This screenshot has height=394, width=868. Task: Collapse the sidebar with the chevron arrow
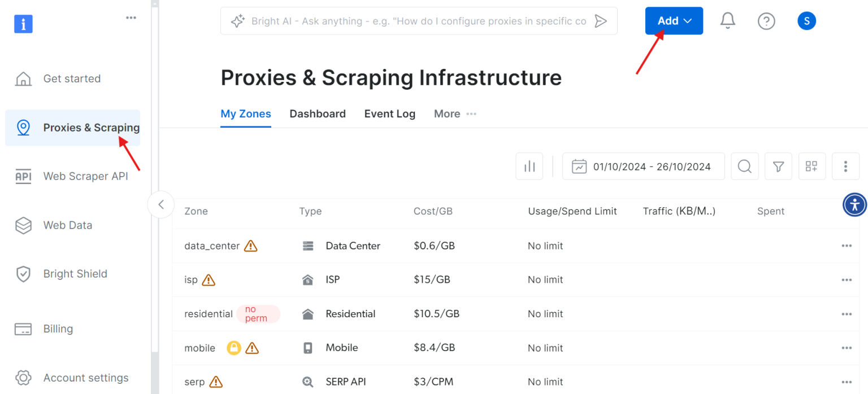pyautogui.click(x=161, y=204)
